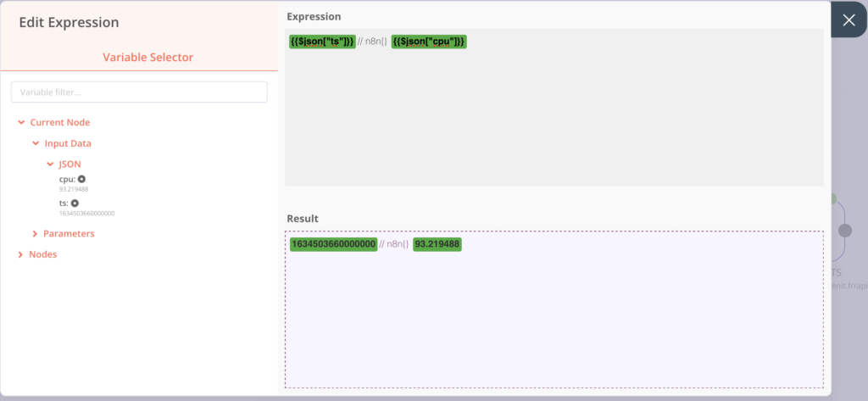Click the Parameters tree label
Screen dimensions: 868x401
point(69,234)
